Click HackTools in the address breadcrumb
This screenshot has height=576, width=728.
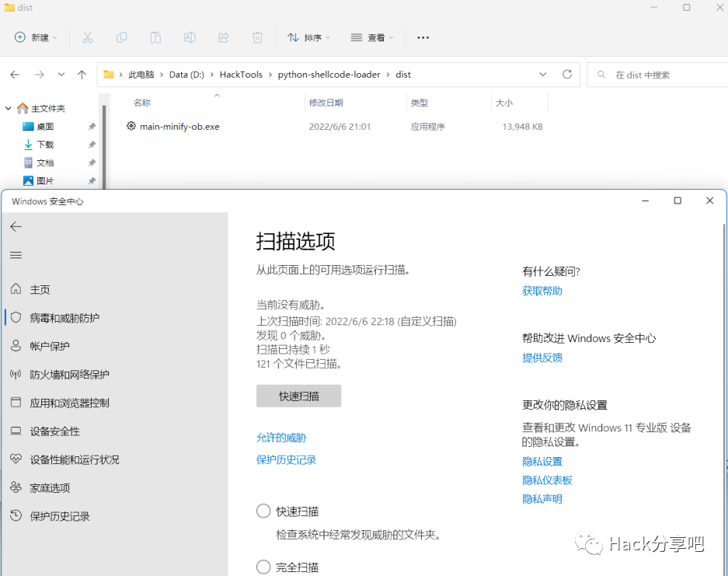point(241,75)
